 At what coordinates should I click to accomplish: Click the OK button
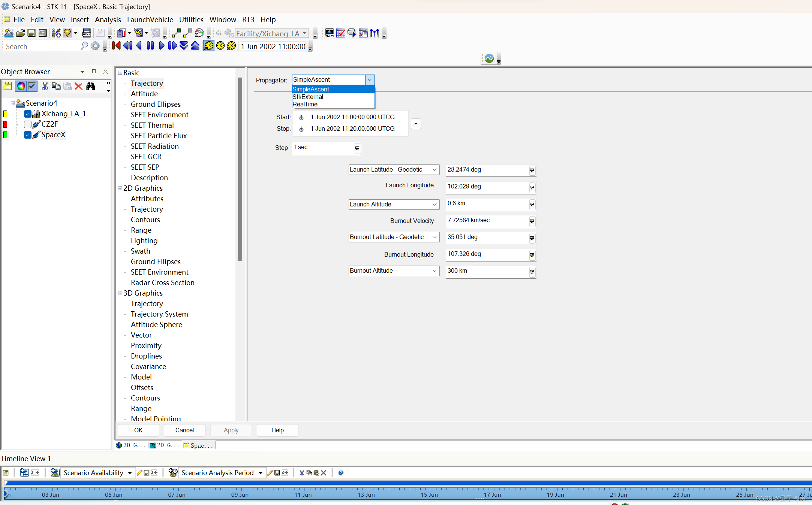tap(138, 430)
